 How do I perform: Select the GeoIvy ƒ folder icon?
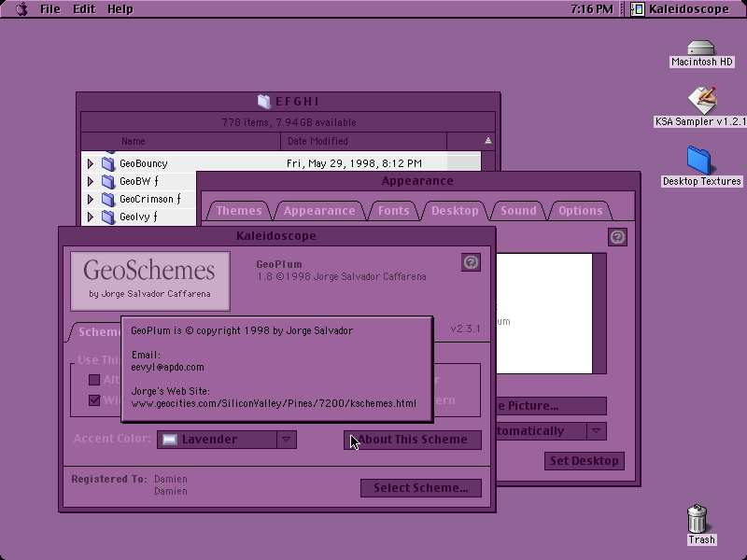tap(108, 217)
